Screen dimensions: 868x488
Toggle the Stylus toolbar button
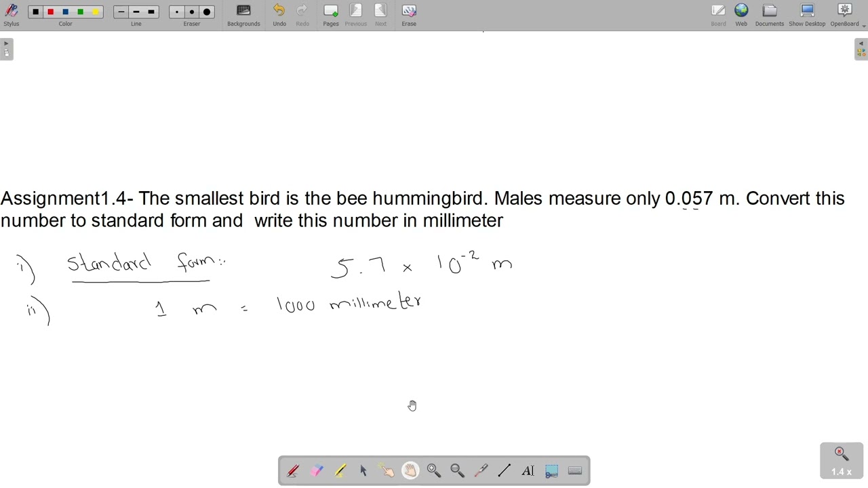tap(12, 15)
